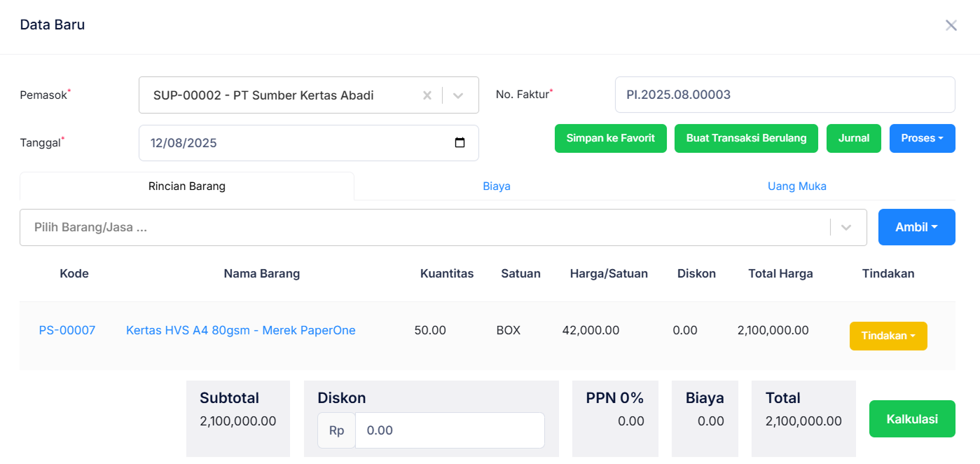Expand the Pilih Barang/Jasa chevron
Screen dimensions: 980x464
[846, 228]
